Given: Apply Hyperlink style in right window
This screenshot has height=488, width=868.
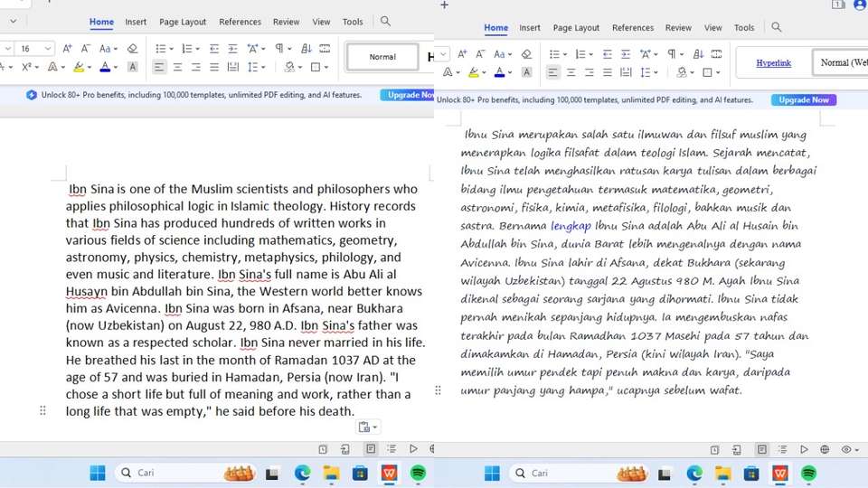Looking at the screenshot, I should pyautogui.click(x=773, y=62).
